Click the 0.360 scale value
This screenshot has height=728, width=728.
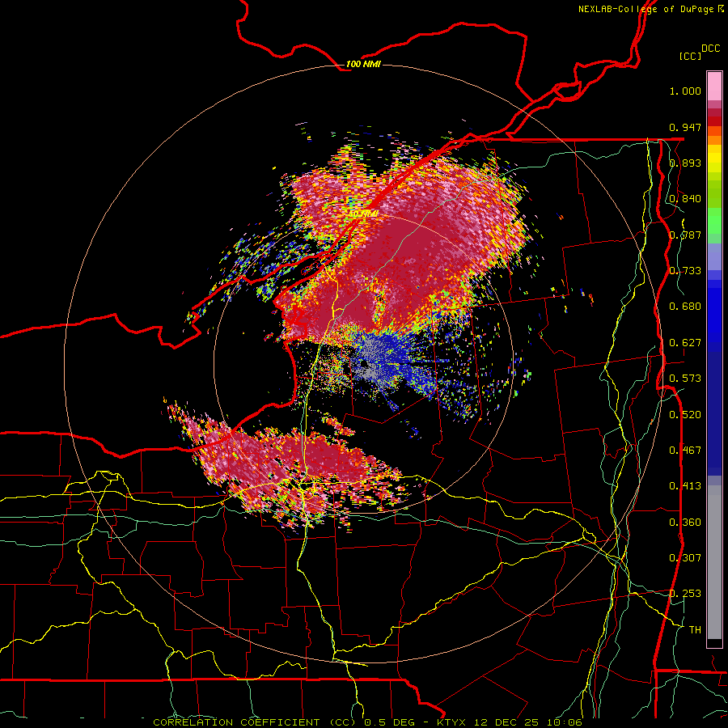(x=685, y=523)
